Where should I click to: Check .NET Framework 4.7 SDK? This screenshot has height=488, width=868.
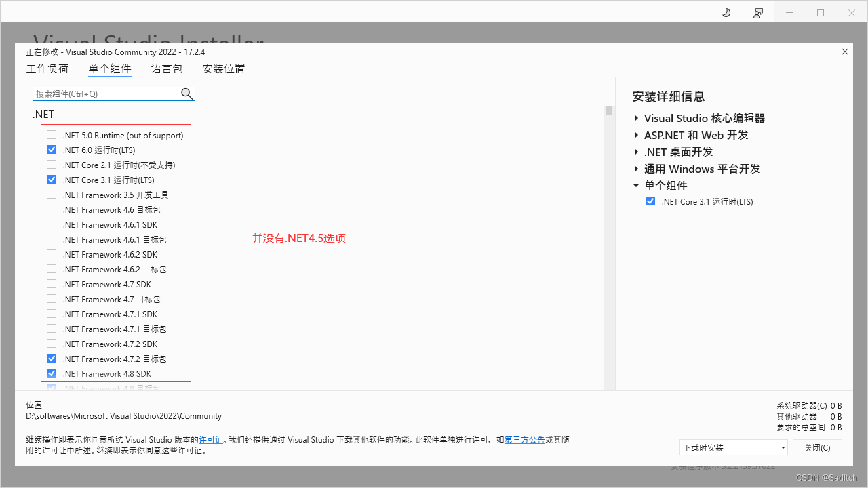coord(52,284)
